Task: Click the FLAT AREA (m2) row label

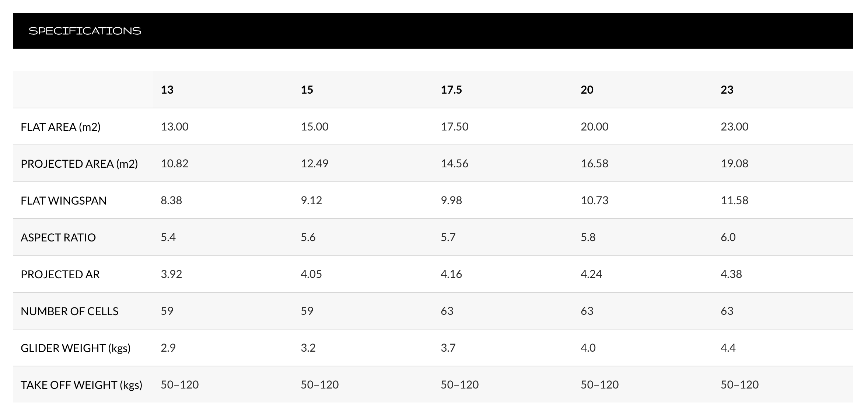Action: [60, 127]
